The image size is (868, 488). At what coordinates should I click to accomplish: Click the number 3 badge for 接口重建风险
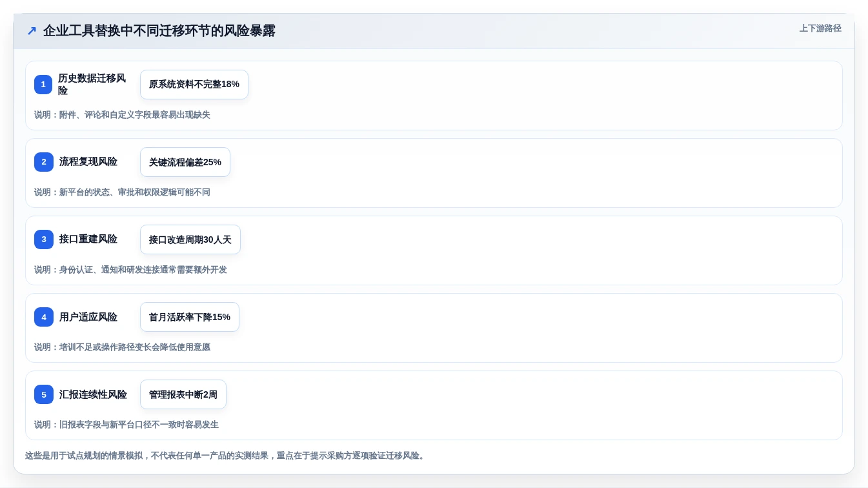coord(44,239)
